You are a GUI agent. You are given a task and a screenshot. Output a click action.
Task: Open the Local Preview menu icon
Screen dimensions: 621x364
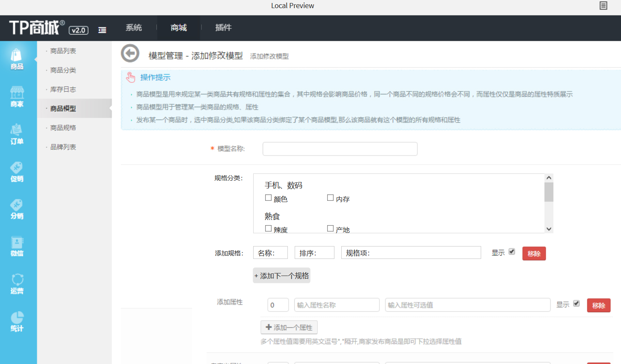click(x=603, y=6)
